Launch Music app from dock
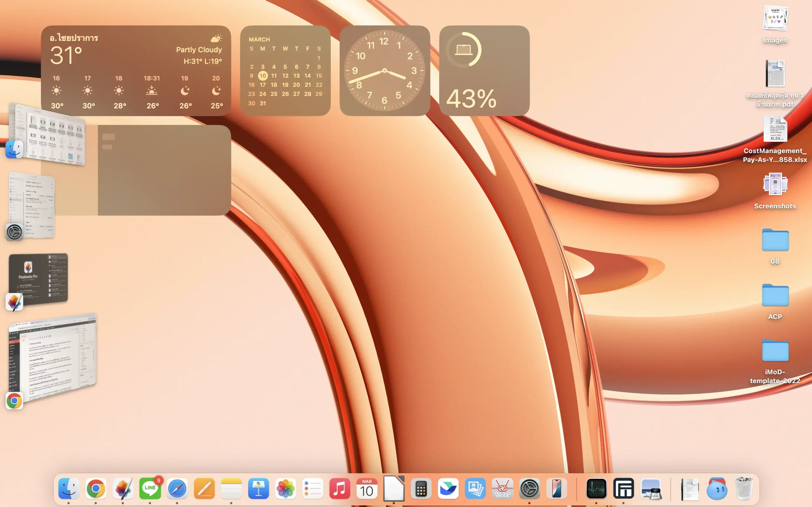The image size is (812, 507). [x=339, y=489]
